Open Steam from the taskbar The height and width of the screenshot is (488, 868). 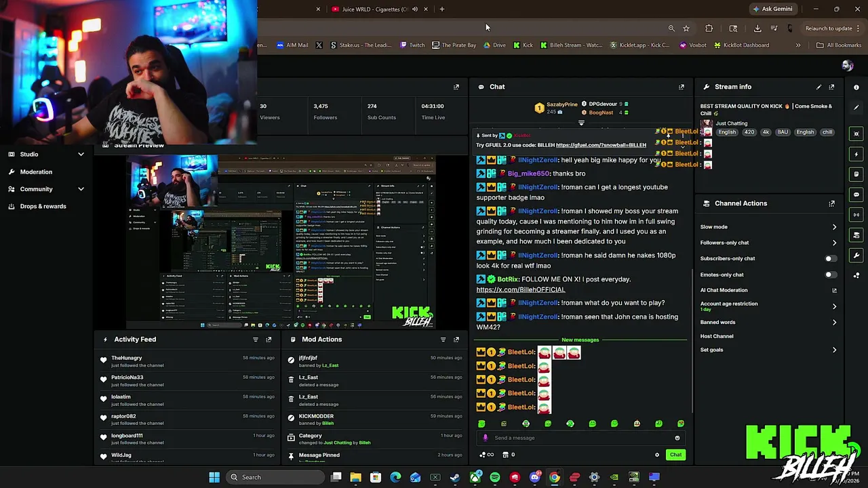pyautogui.click(x=455, y=477)
